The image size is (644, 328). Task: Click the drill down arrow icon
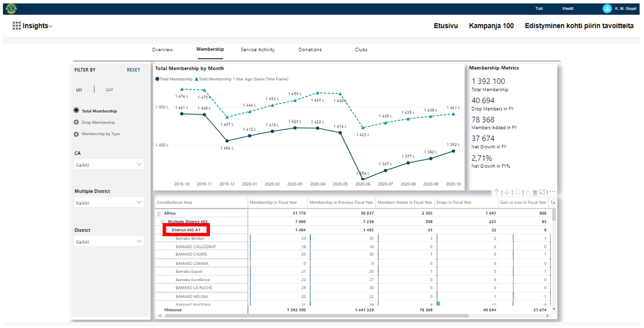pos(507,192)
